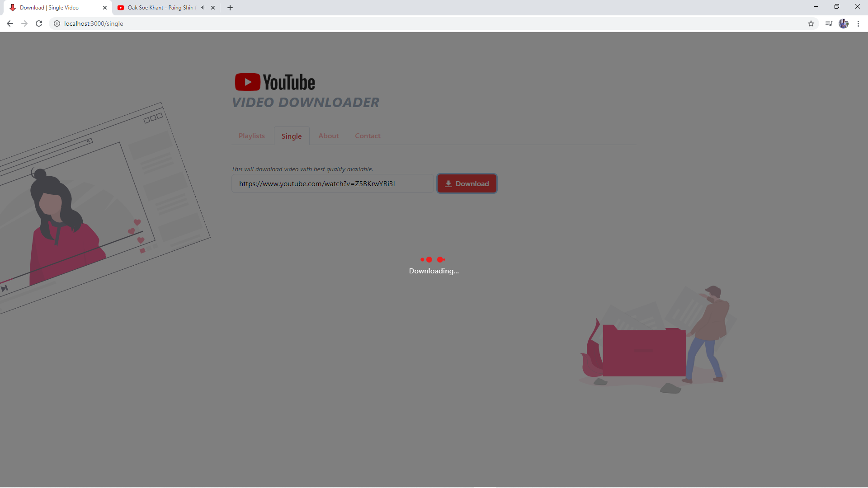Click the download arrow icon inside the Download button
Viewport: 868px width, 488px height.
(x=448, y=183)
